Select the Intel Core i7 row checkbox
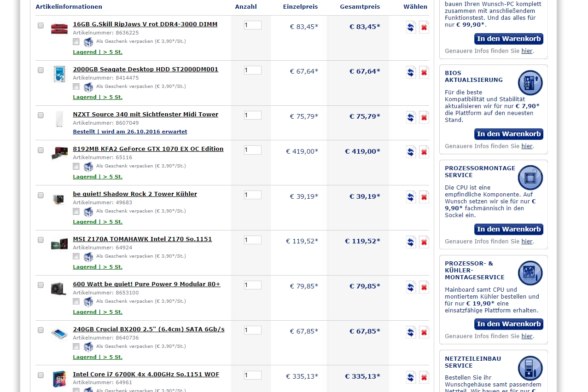588x392 pixels. [41, 375]
